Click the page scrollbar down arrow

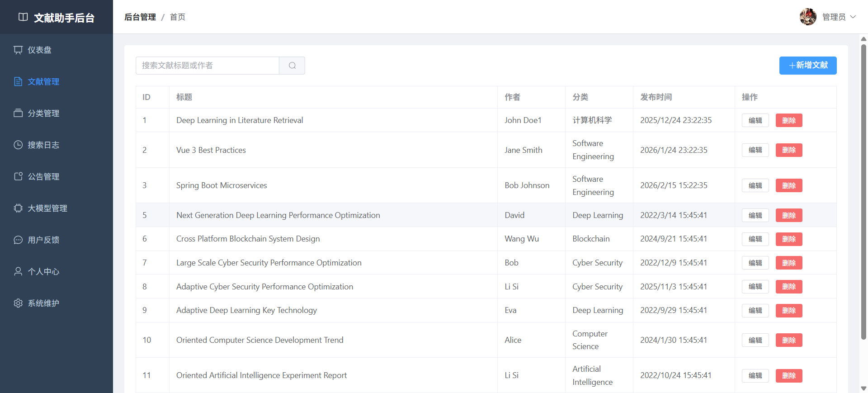[x=863, y=388]
